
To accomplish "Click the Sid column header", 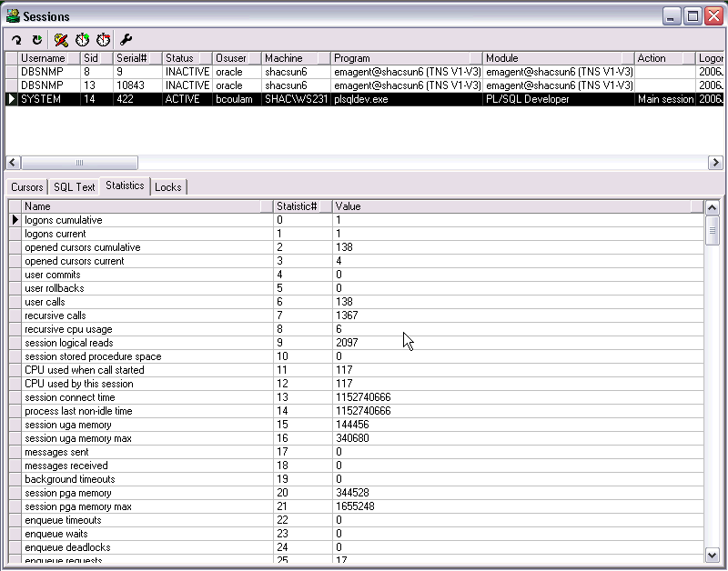I will pos(96,58).
